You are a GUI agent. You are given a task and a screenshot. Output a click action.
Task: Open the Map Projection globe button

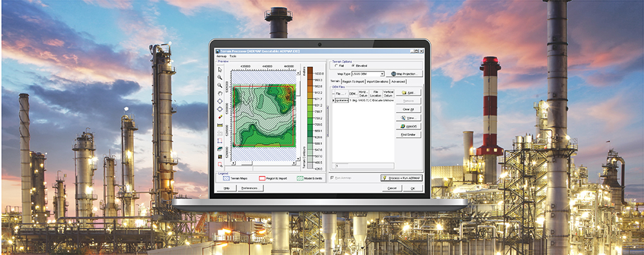coord(404,74)
